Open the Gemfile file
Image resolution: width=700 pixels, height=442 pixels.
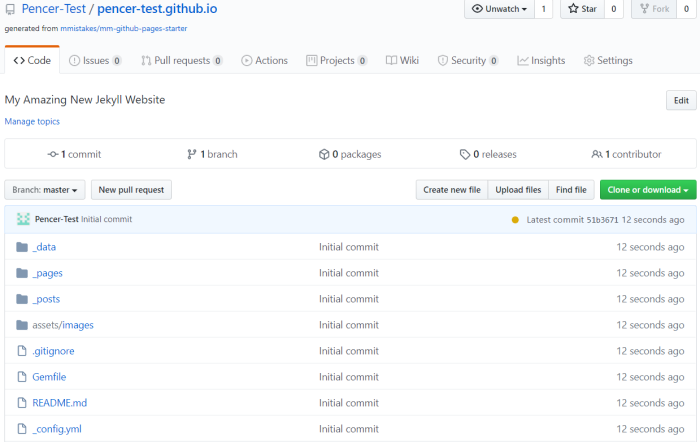point(49,377)
